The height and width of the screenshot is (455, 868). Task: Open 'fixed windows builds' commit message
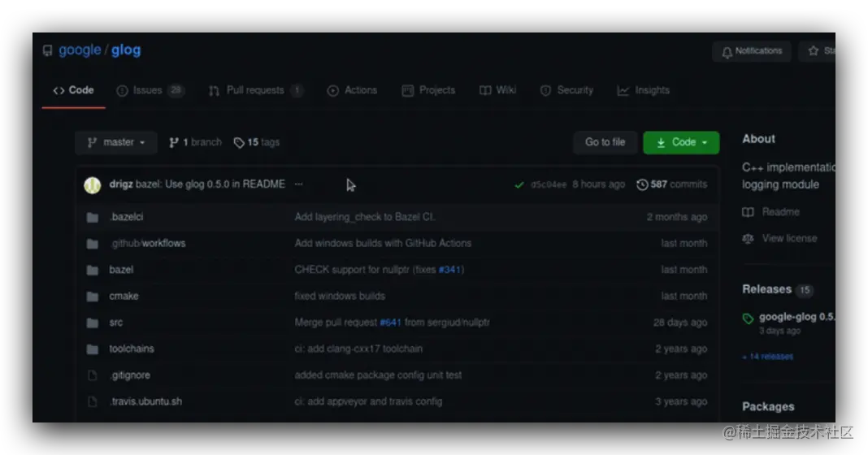340,296
